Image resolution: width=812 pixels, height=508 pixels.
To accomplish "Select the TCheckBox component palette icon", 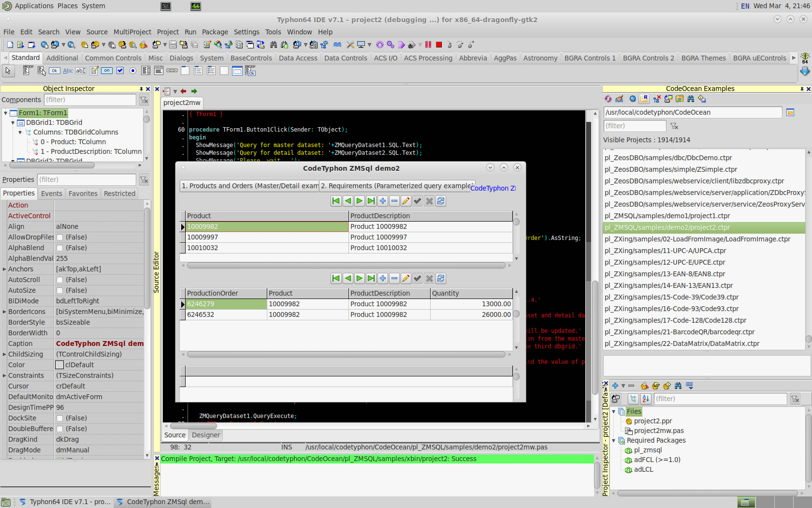I will click(120, 71).
